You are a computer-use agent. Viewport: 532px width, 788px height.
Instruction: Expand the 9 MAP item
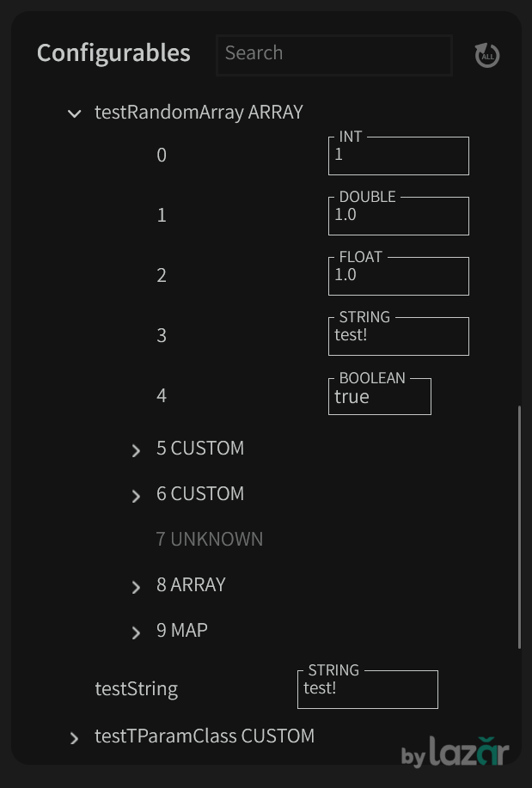136,632
